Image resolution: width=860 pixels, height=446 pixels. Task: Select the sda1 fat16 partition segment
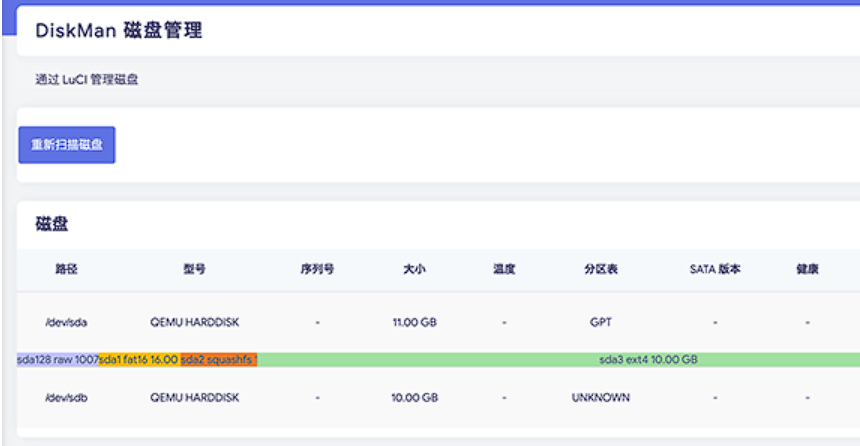[x=139, y=359]
